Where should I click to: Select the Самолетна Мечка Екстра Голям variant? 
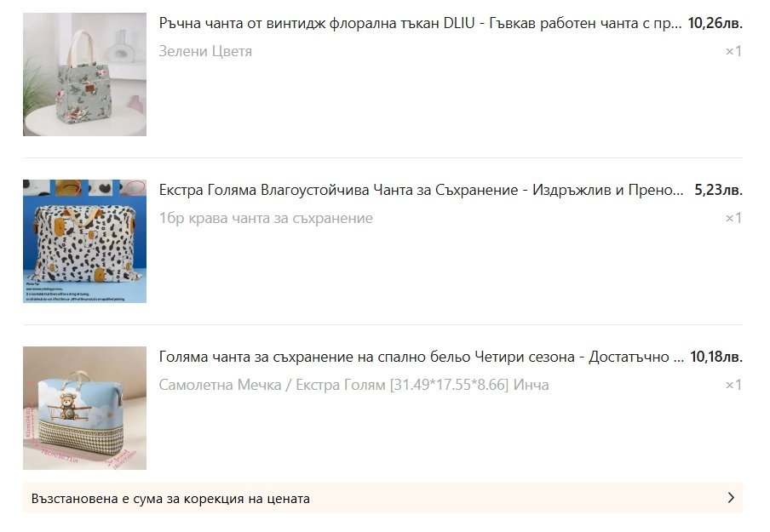click(x=353, y=385)
